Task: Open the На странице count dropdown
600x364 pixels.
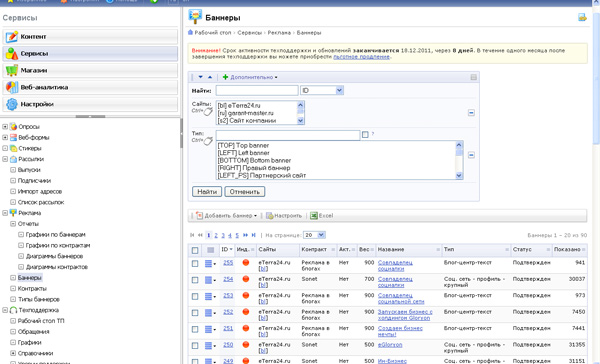Action: (x=314, y=235)
